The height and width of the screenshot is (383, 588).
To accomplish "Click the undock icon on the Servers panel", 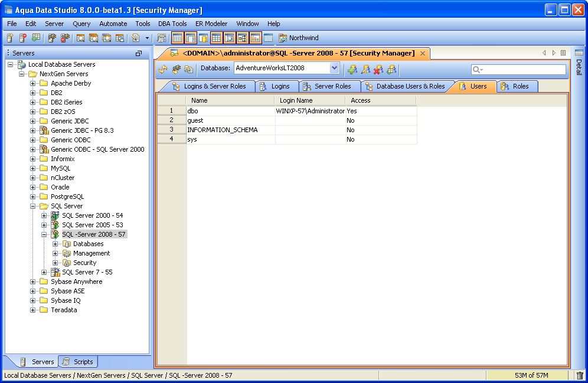I will (x=139, y=54).
